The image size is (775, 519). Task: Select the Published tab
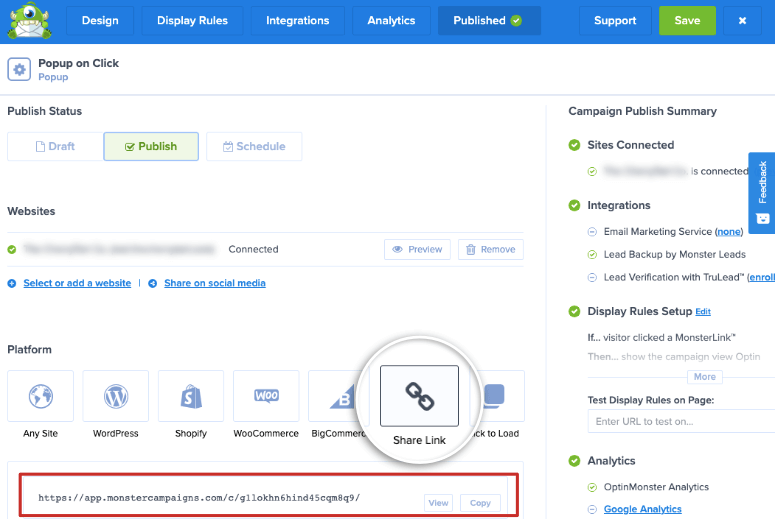click(x=489, y=21)
